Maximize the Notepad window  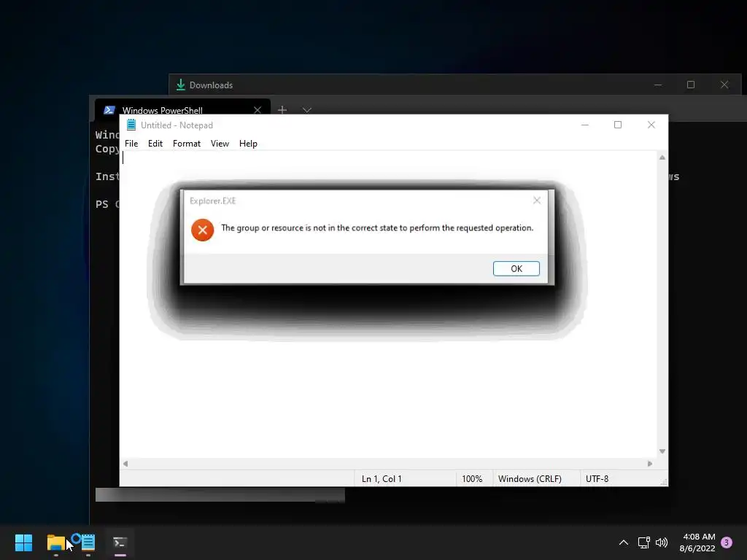pyautogui.click(x=618, y=125)
